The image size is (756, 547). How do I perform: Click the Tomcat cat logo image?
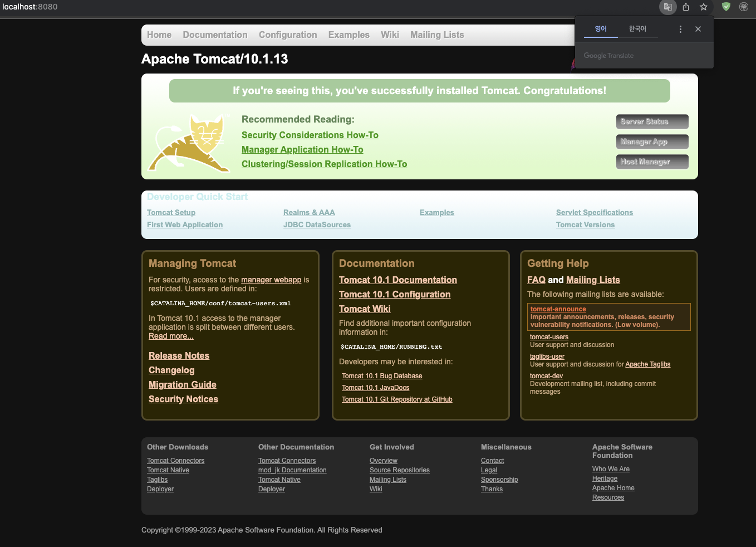189,143
